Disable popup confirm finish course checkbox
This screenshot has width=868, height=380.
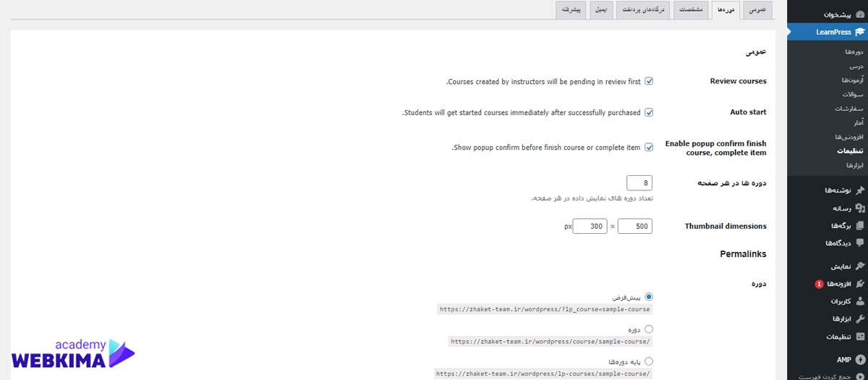pyautogui.click(x=649, y=147)
